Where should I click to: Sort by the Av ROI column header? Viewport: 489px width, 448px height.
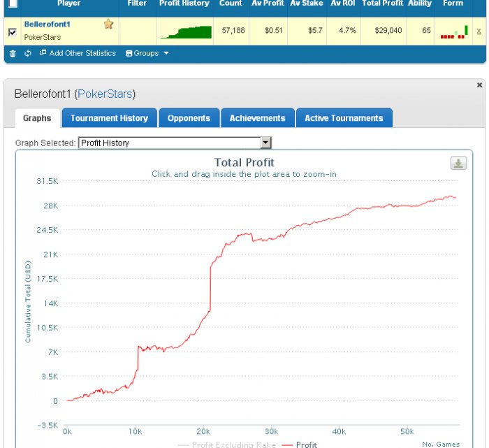pyautogui.click(x=343, y=3)
